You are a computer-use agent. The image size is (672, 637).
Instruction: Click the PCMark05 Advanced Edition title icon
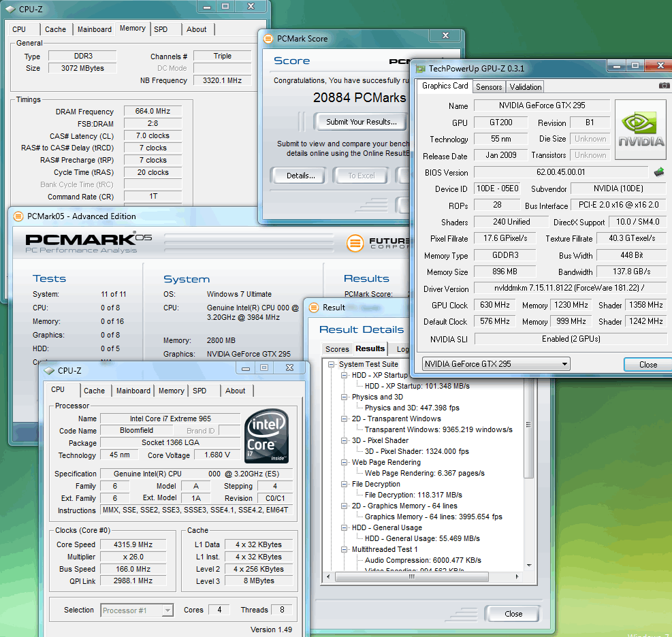(18, 216)
